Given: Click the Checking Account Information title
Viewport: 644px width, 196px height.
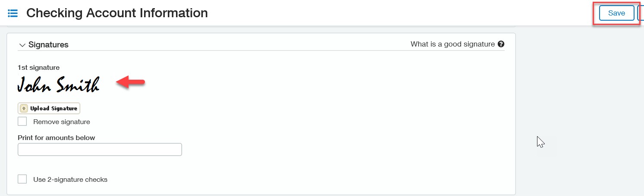Looking at the screenshot, I should point(117,13).
